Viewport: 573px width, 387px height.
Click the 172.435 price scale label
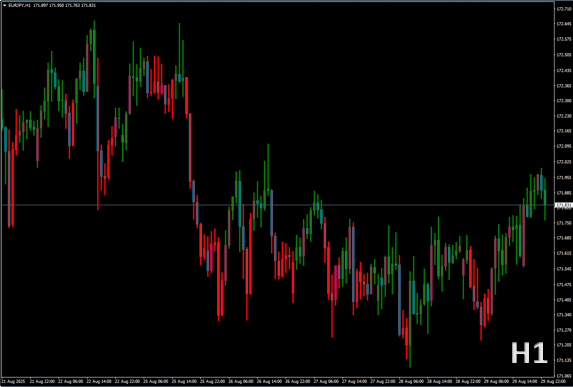pos(563,70)
